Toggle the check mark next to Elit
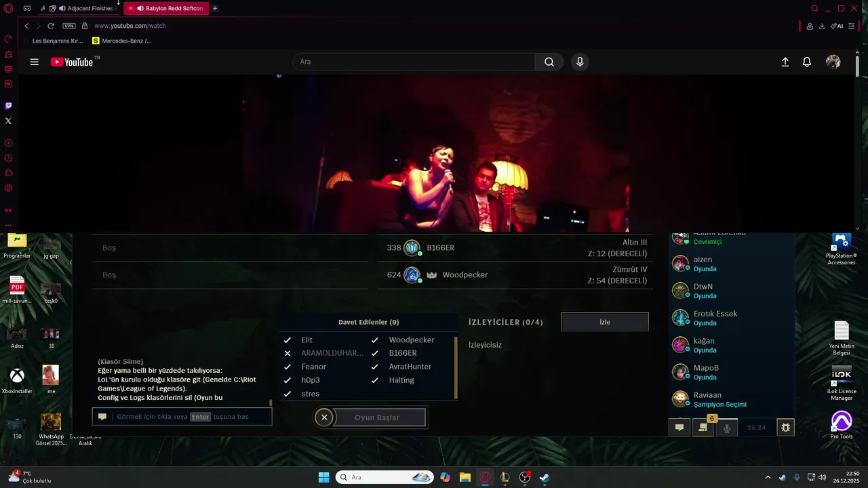Screen dimensions: 868x488 click(x=288, y=340)
